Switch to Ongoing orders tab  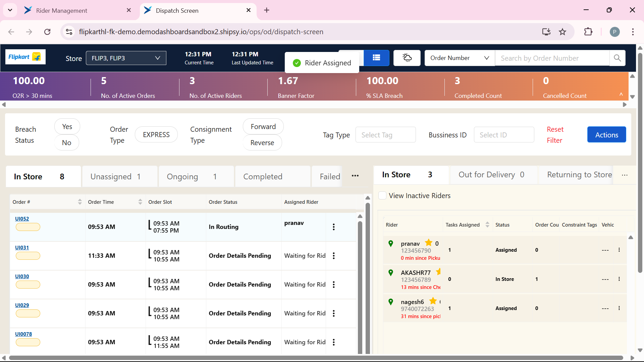tap(196, 177)
